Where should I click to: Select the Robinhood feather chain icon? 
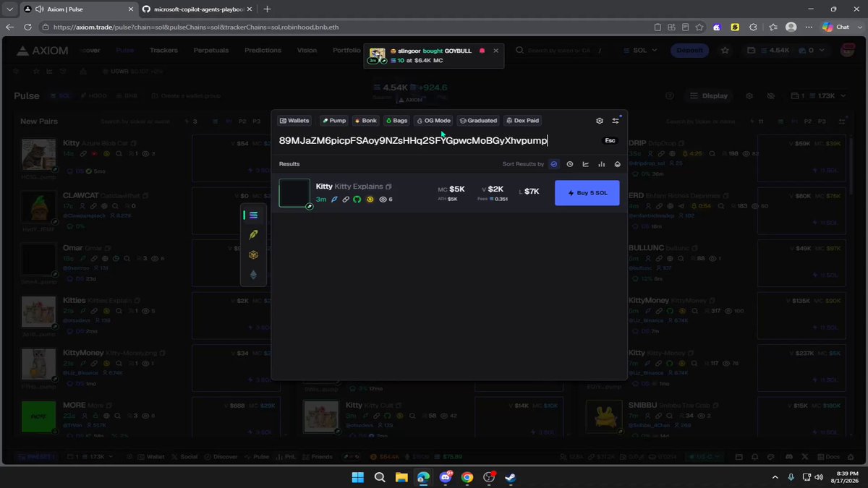click(x=253, y=235)
